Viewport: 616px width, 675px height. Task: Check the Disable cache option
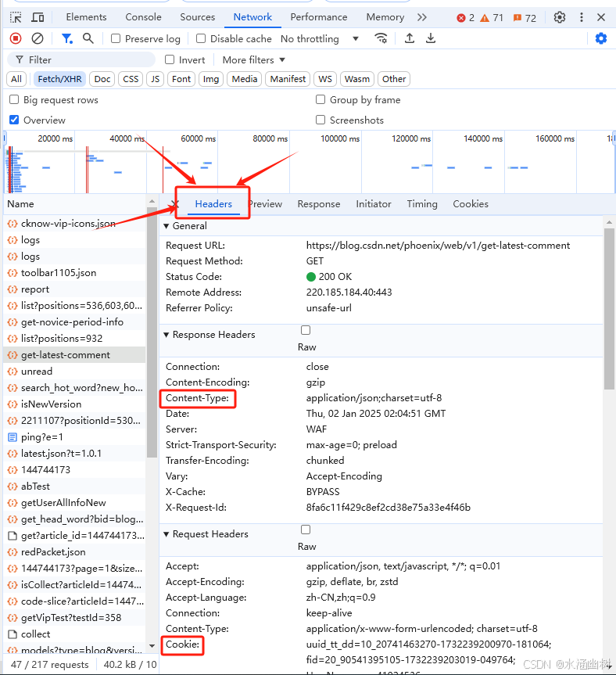pyautogui.click(x=200, y=39)
